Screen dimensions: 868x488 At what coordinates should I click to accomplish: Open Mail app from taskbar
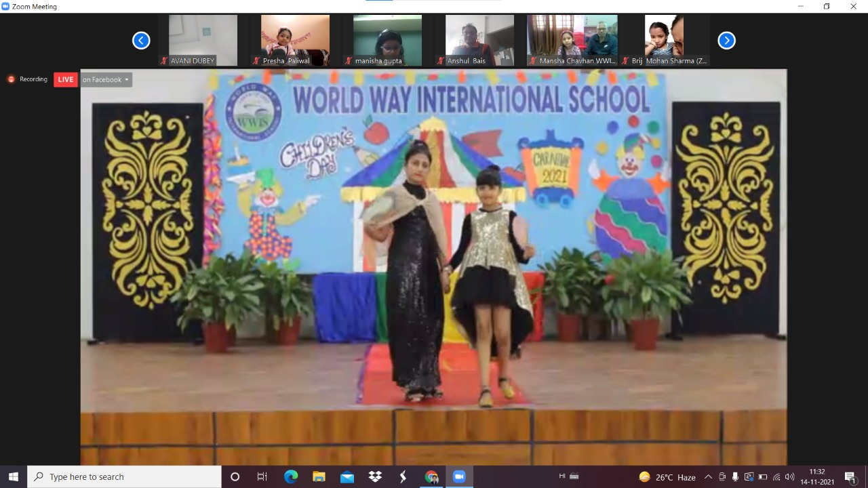pos(347,476)
